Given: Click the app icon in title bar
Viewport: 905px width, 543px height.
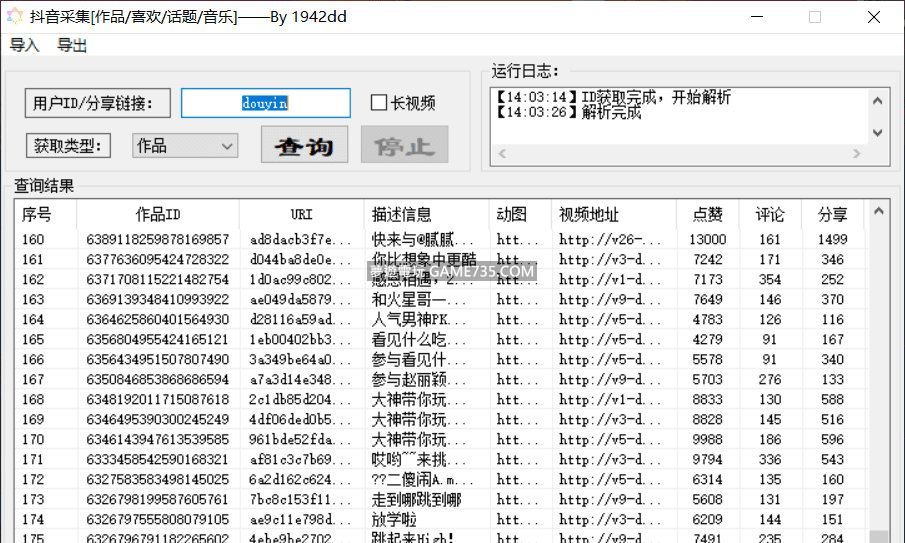Looking at the screenshot, I should (14, 17).
